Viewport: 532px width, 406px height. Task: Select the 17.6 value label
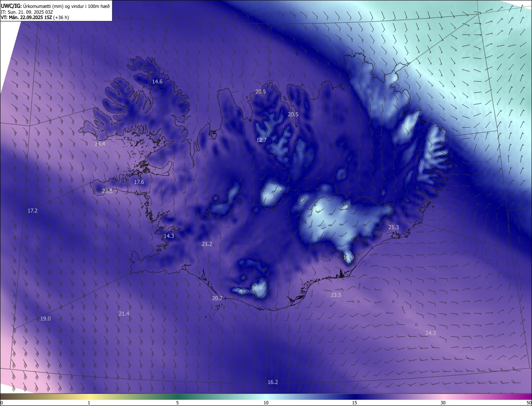pyautogui.click(x=139, y=182)
